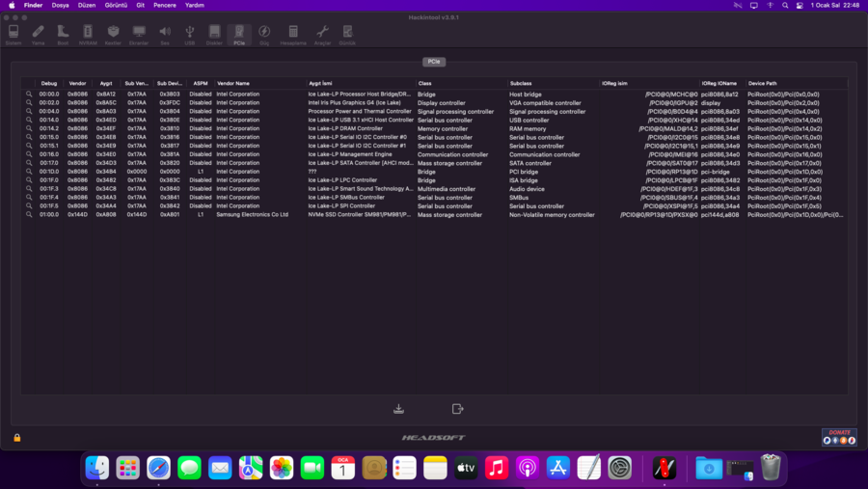
Task: Open the NVRAM toolbar section
Action: tap(88, 35)
